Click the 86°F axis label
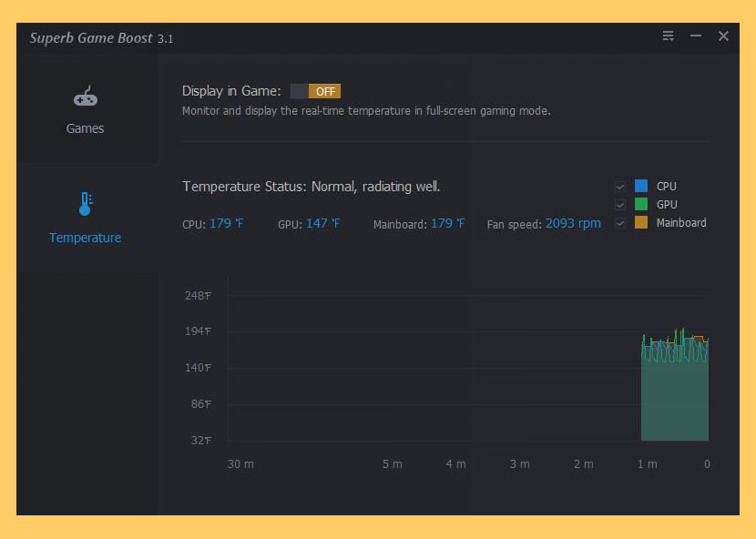Screen dimensions: 756x539 [201, 404]
